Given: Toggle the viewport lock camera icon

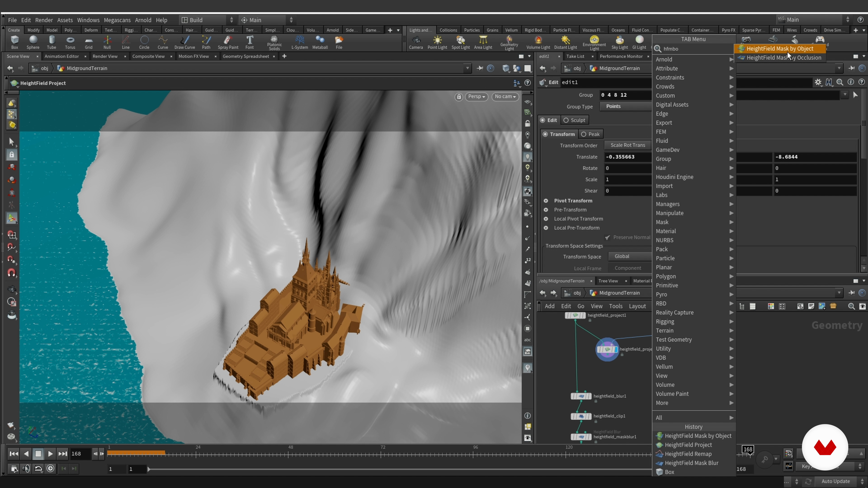Looking at the screenshot, I should tap(459, 97).
